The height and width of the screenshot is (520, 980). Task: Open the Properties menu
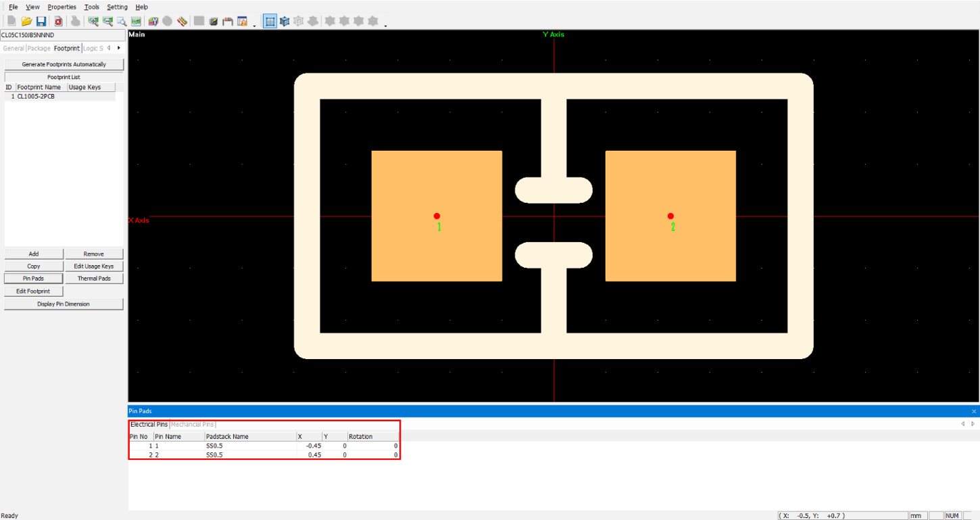click(62, 7)
